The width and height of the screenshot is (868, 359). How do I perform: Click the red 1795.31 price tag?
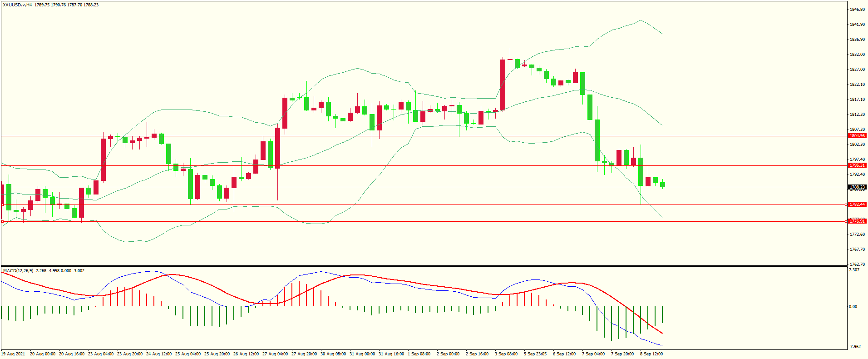(857, 165)
